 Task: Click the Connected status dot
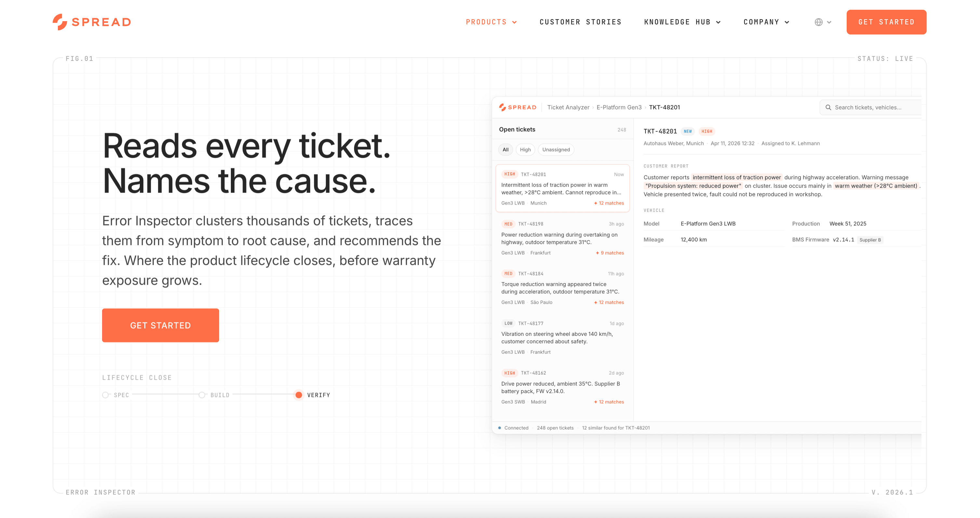click(499, 428)
